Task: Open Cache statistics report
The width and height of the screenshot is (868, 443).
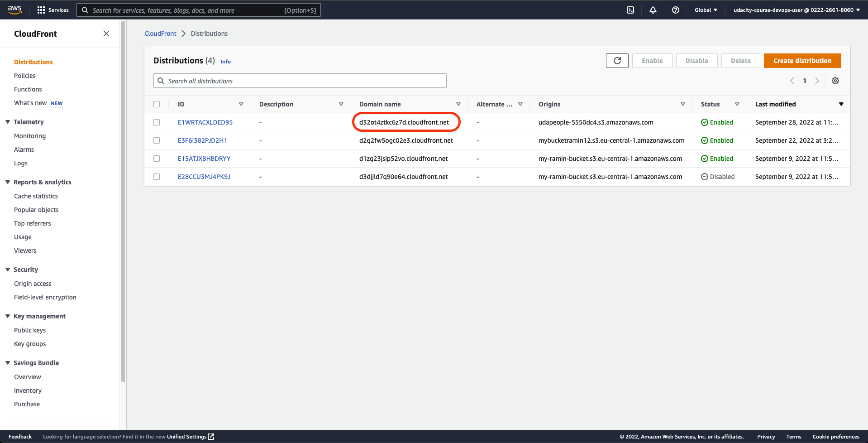Action: pyautogui.click(x=36, y=196)
